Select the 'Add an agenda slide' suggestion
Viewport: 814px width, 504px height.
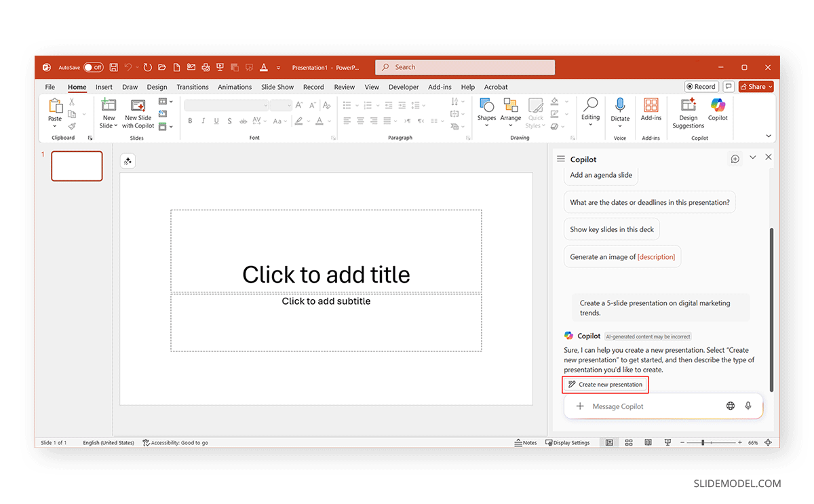pyautogui.click(x=601, y=175)
